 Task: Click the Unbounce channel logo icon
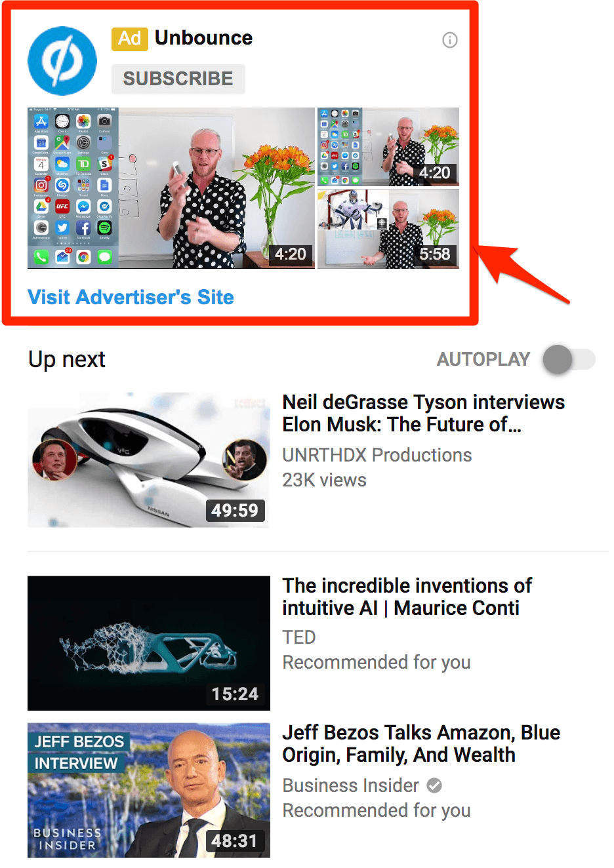[62, 61]
